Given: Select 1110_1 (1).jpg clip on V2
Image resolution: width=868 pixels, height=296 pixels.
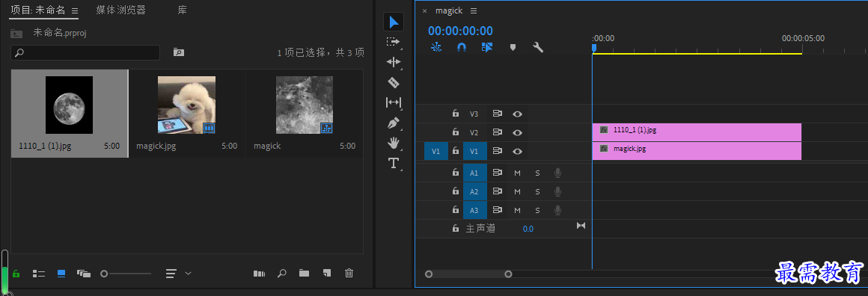Looking at the screenshot, I should point(697,132).
